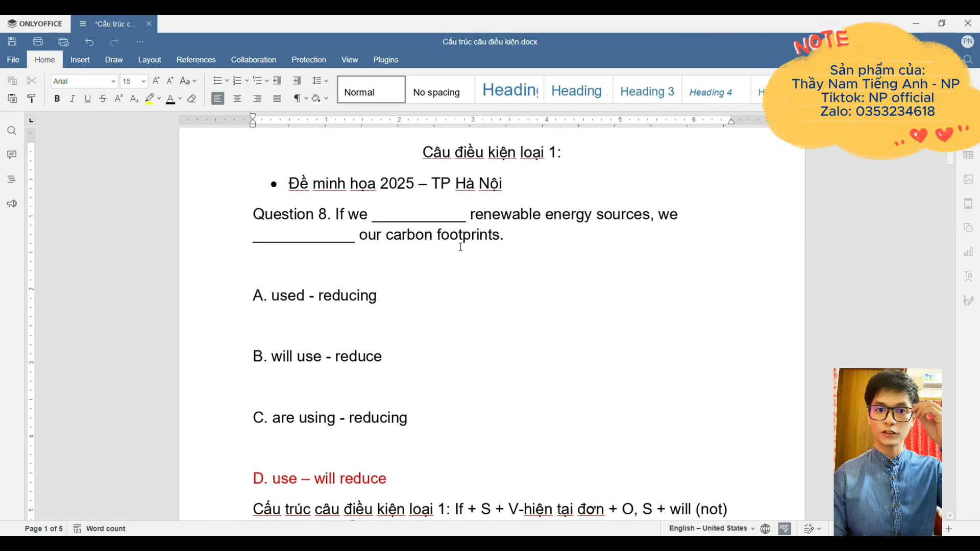This screenshot has height=551, width=980.
Task: Open Table settings in the right sidebar
Action: pyautogui.click(x=969, y=155)
